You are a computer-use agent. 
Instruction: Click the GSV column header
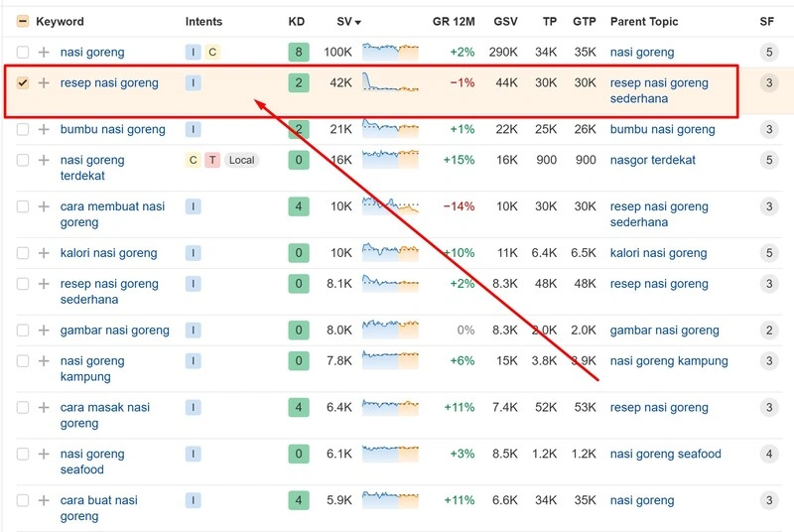click(x=505, y=22)
